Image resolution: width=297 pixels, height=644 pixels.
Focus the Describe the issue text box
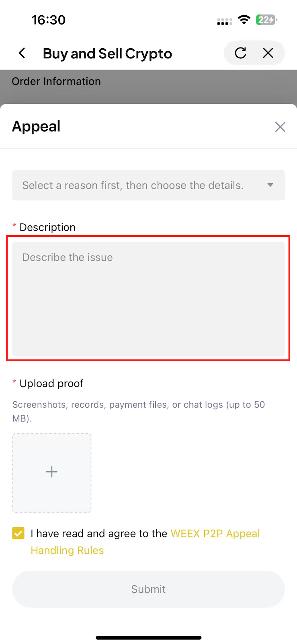click(x=148, y=298)
